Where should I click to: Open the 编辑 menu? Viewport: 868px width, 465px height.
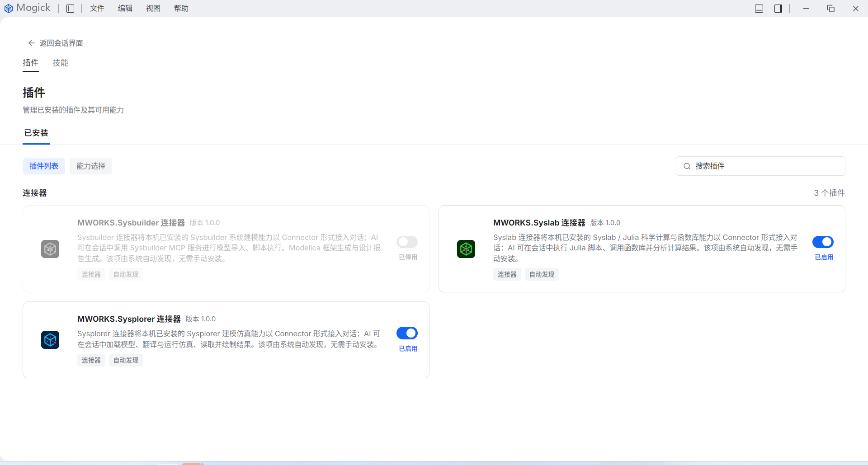coord(125,9)
